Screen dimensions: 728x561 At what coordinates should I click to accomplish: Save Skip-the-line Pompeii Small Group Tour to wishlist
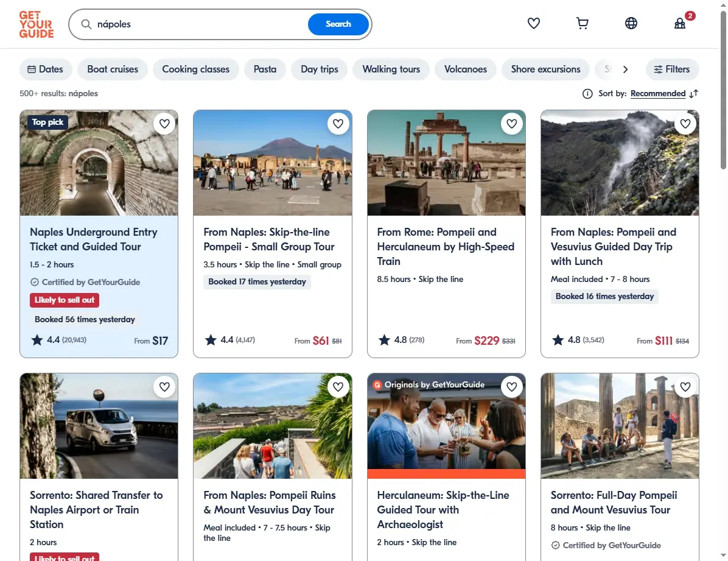tap(338, 124)
